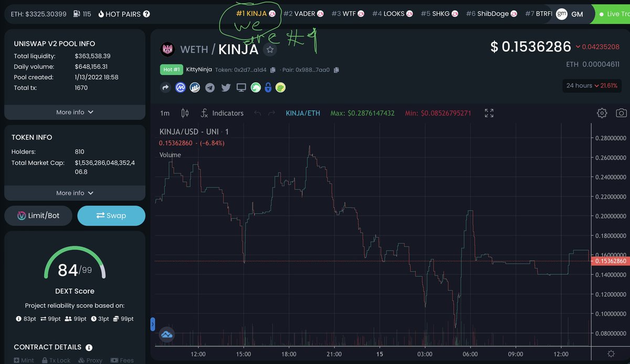This screenshot has width=630, height=364.
Task: Favorite the WETH/KINJA pair with the star
Action: (x=270, y=49)
